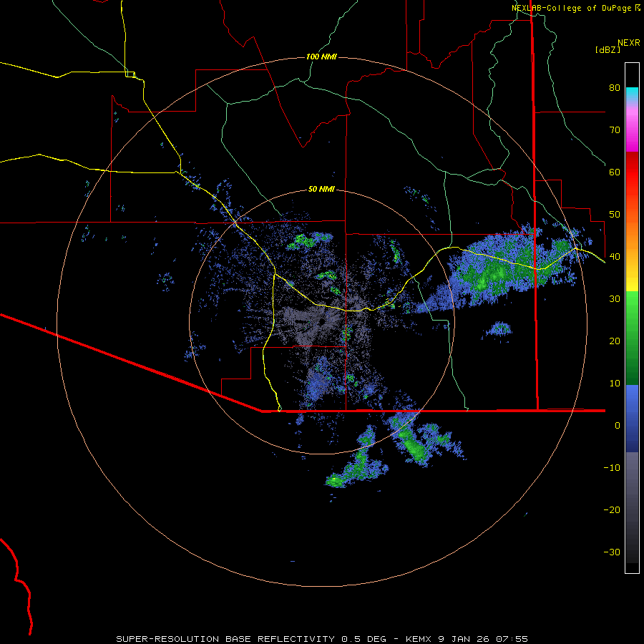Click the "50 NMI" range ring label
This screenshot has height=644, width=644.
point(321,189)
